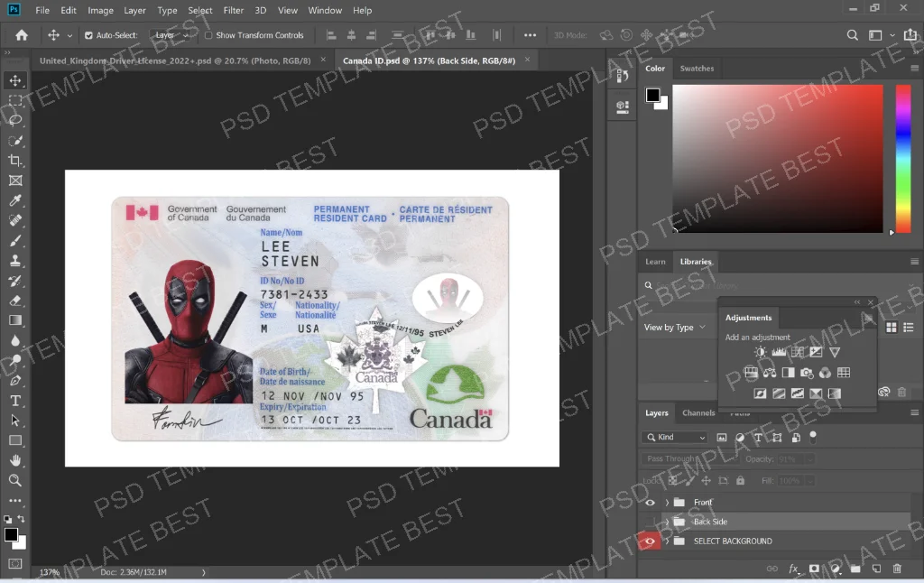Select the Path Selection tool
This screenshot has height=583, width=924.
15,421
